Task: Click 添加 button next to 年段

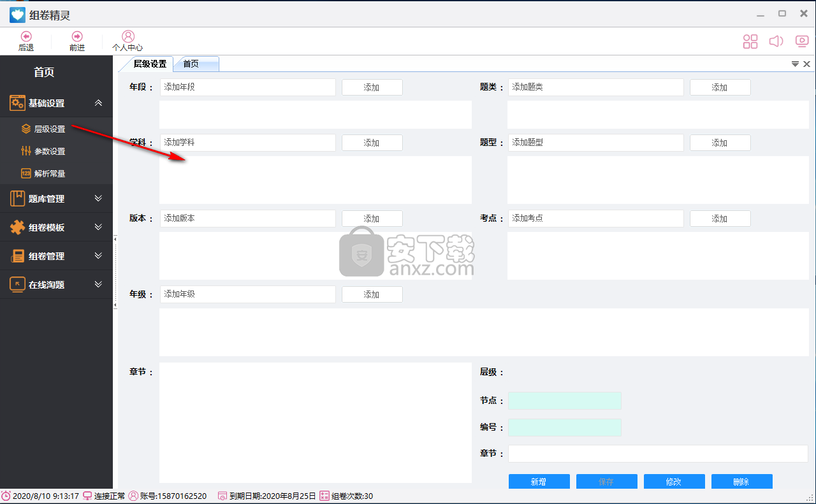Action: point(372,87)
